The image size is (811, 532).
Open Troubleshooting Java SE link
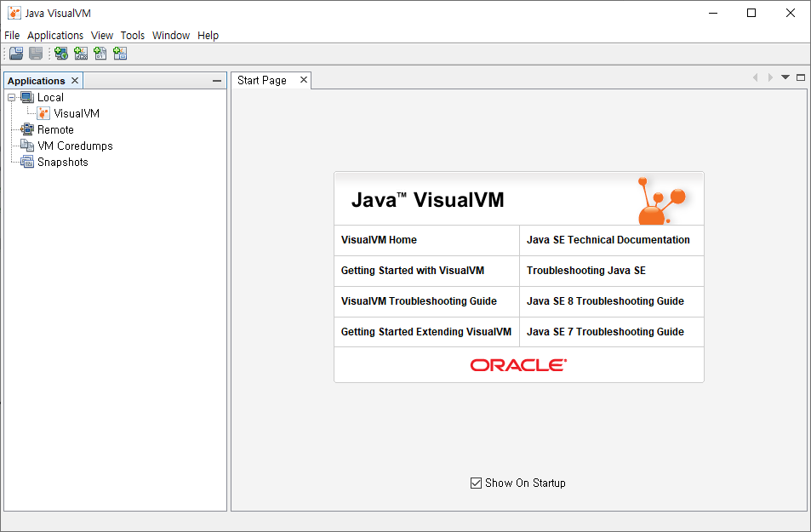coord(586,270)
